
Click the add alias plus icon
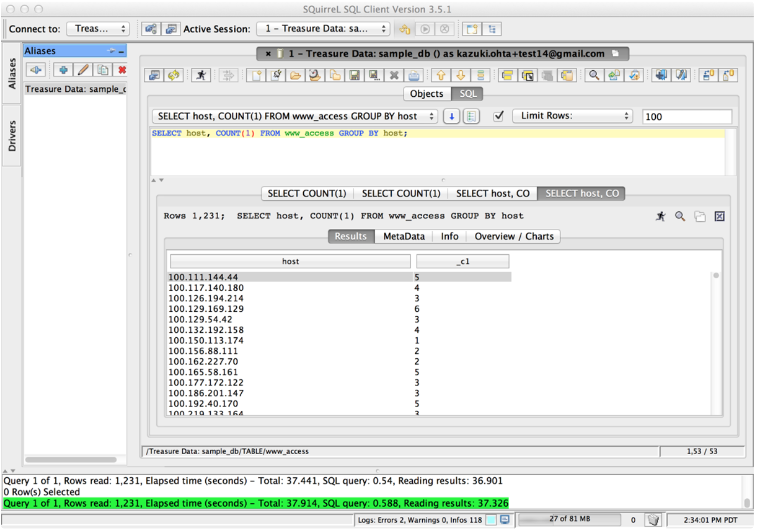(x=63, y=70)
